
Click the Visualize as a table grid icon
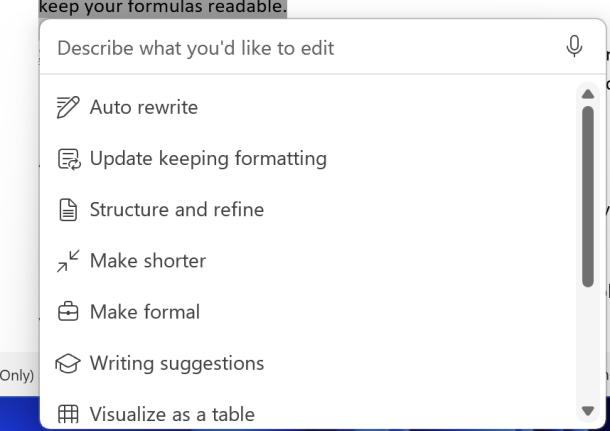(68, 414)
